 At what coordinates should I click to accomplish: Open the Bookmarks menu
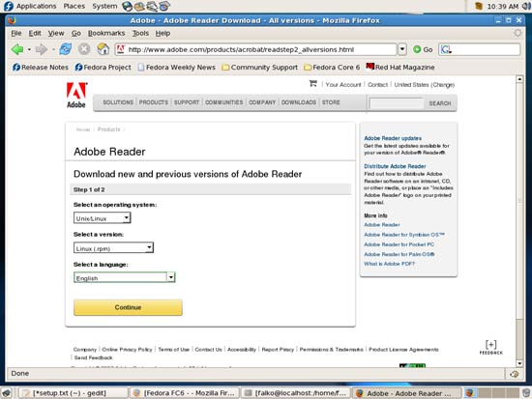(x=106, y=33)
